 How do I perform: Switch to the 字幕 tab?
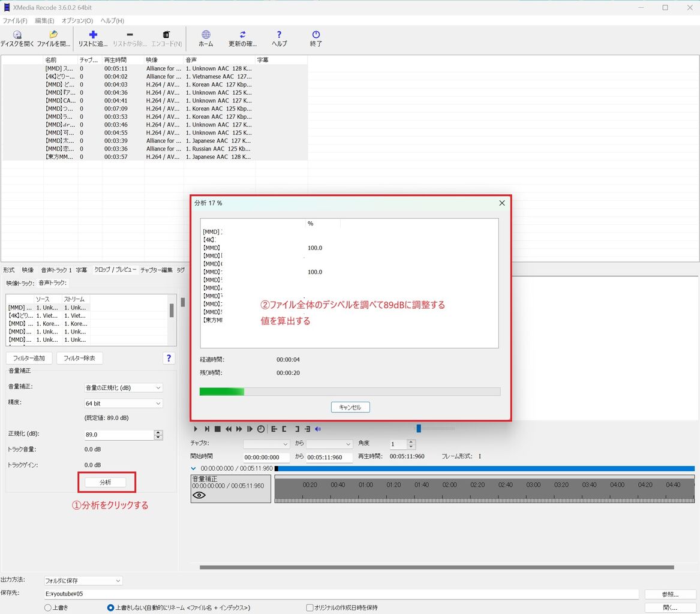coord(81,270)
